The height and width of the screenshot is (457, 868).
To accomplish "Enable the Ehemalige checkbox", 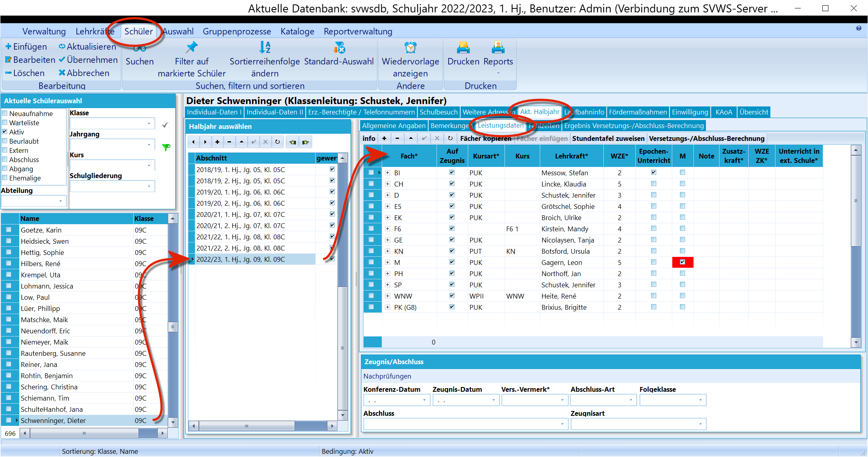I will pyautogui.click(x=5, y=178).
